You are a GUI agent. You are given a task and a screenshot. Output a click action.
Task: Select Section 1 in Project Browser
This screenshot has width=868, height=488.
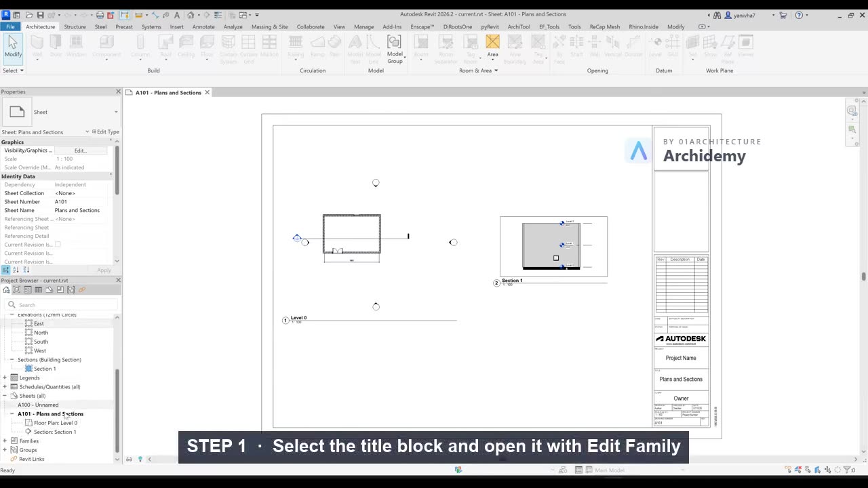(45, 369)
